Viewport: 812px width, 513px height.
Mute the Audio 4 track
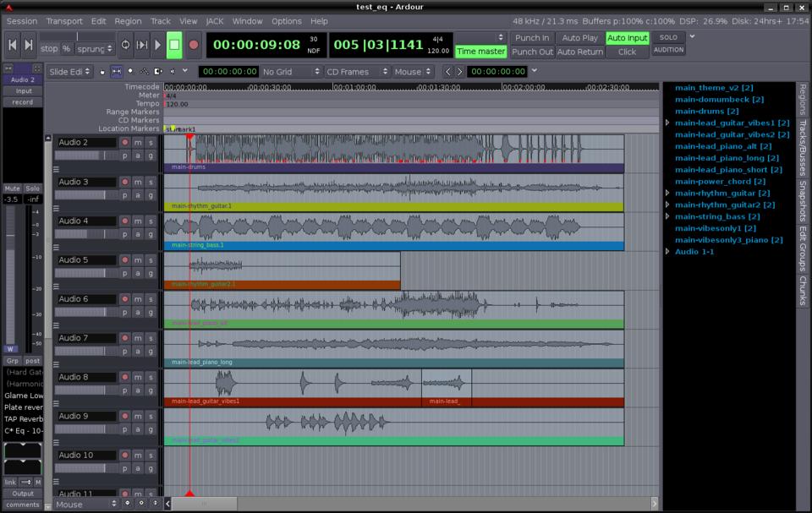[x=138, y=221]
